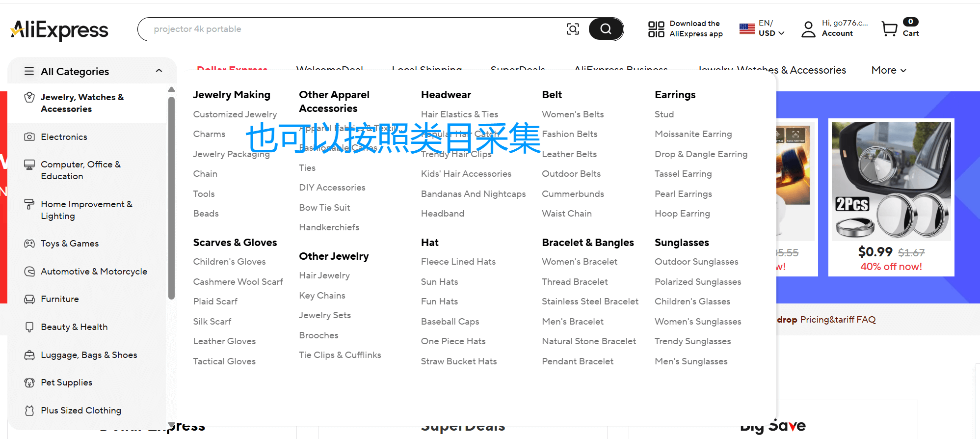This screenshot has width=980, height=439.
Task: Expand the More navigation dropdown
Action: 889,70
